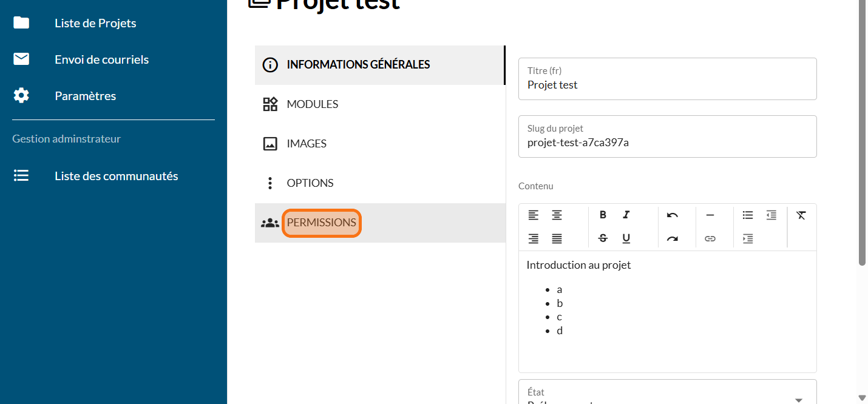Open Envoi de courriels page
The width and height of the screenshot is (868, 404).
coord(101,59)
